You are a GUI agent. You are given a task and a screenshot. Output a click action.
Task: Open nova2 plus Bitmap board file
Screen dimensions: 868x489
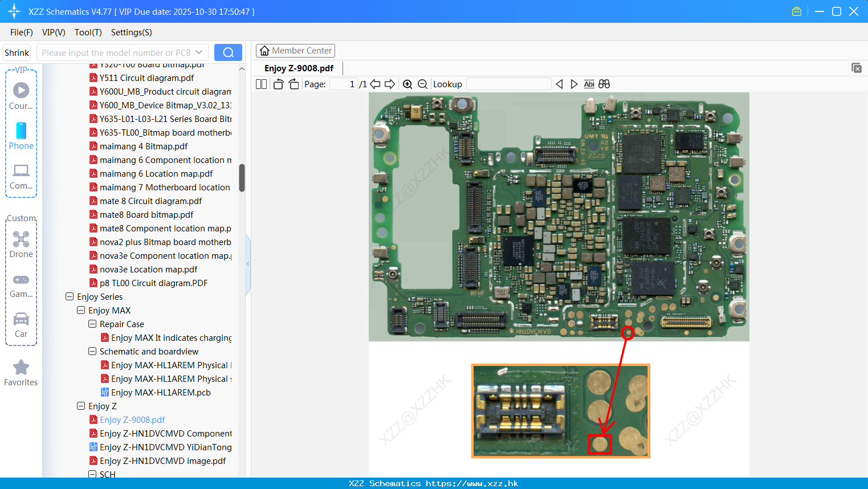(165, 242)
